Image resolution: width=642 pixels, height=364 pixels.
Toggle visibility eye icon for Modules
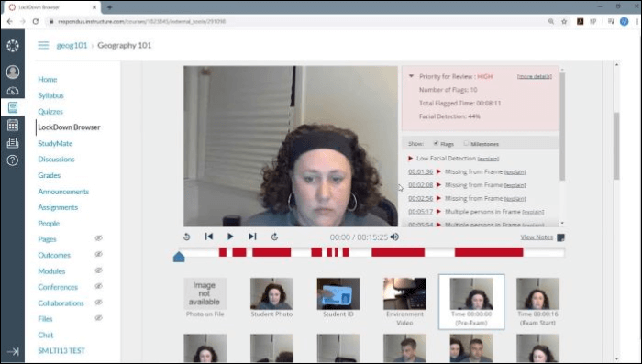click(x=99, y=270)
